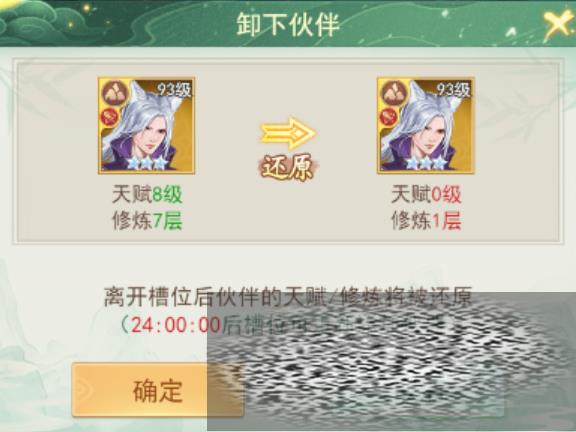The height and width of the screenshot is (432, 576).
Task: Tap the brown mountain element icon on right portrait
Action: pyautogui.click(x=395, y=93)
